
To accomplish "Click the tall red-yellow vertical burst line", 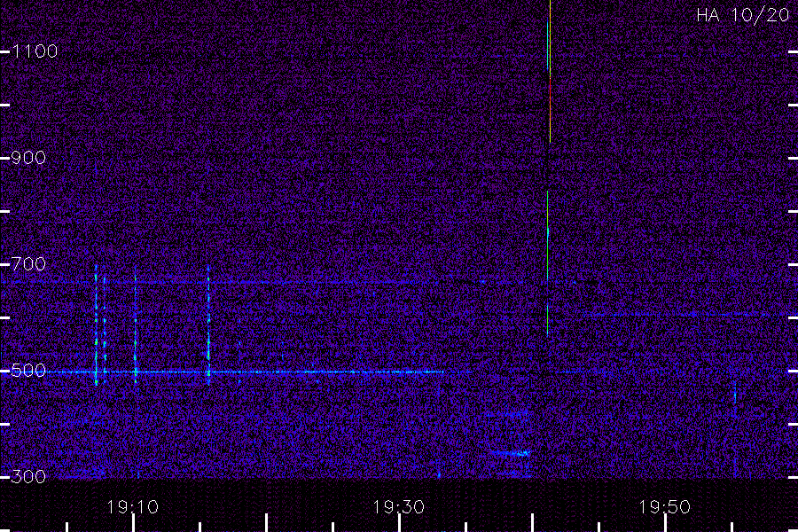I will (x=550, y=71).
